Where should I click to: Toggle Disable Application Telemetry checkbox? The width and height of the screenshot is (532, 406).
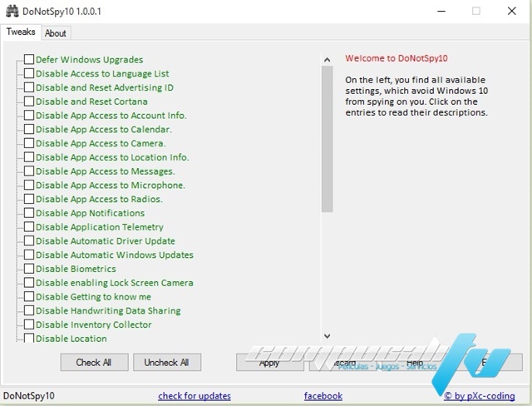point(29,226)
